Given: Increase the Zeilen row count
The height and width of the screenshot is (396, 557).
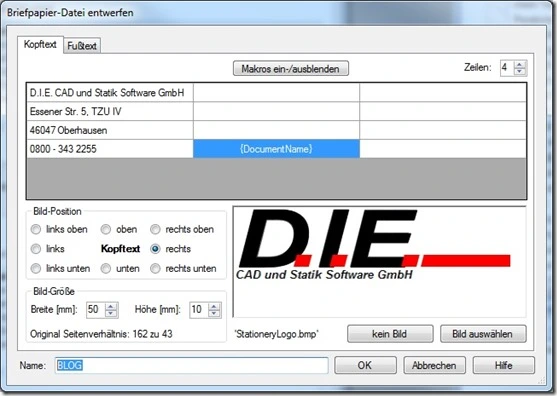Looking at the screenshot, I should coord(520,65).
